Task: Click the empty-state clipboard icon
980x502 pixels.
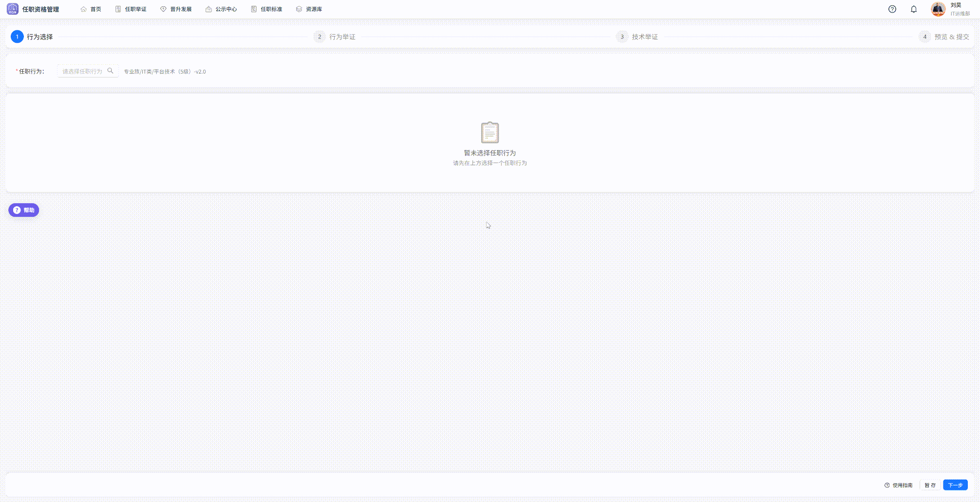Action: [x=490, y=133]
